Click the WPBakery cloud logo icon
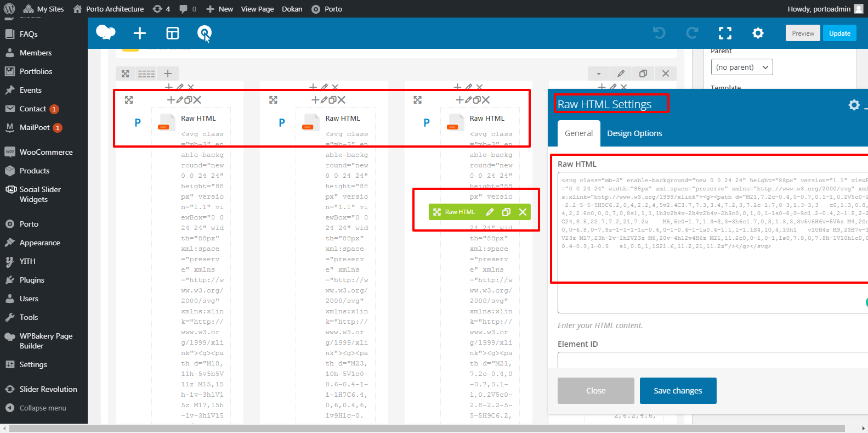Viewport: 868px width, 433px height. (x=106, y=33)
